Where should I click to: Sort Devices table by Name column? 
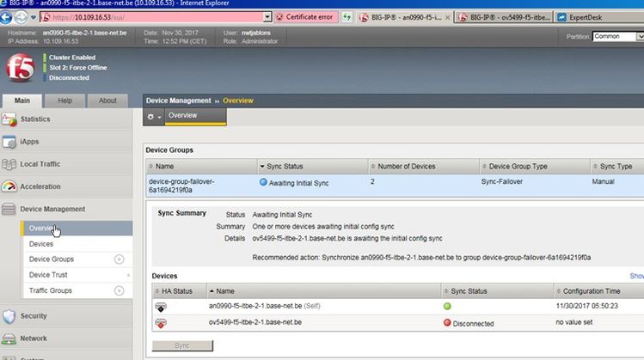pyautogui.click(x=323, y=291)
